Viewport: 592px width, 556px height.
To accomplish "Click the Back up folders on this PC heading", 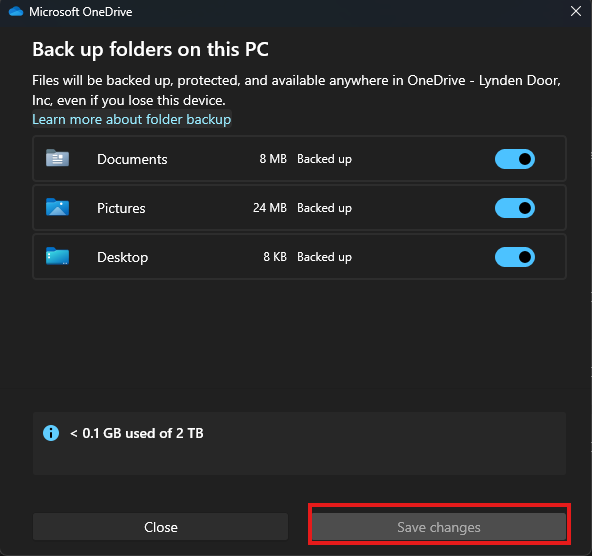I will point(150,50).
